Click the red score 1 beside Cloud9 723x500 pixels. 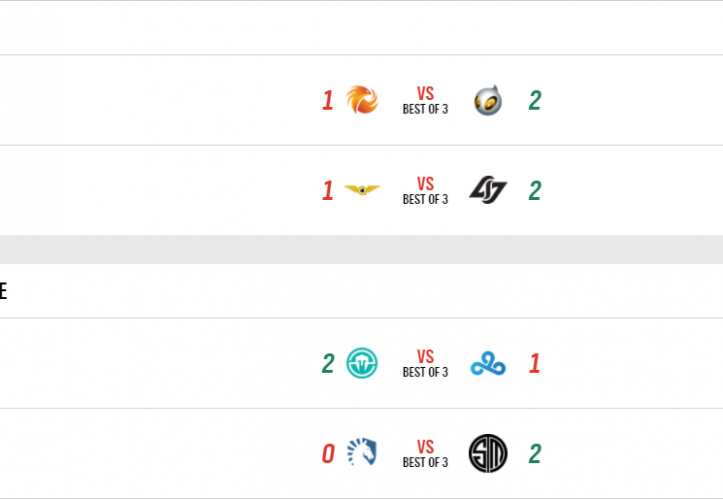[x=535, y=363]
